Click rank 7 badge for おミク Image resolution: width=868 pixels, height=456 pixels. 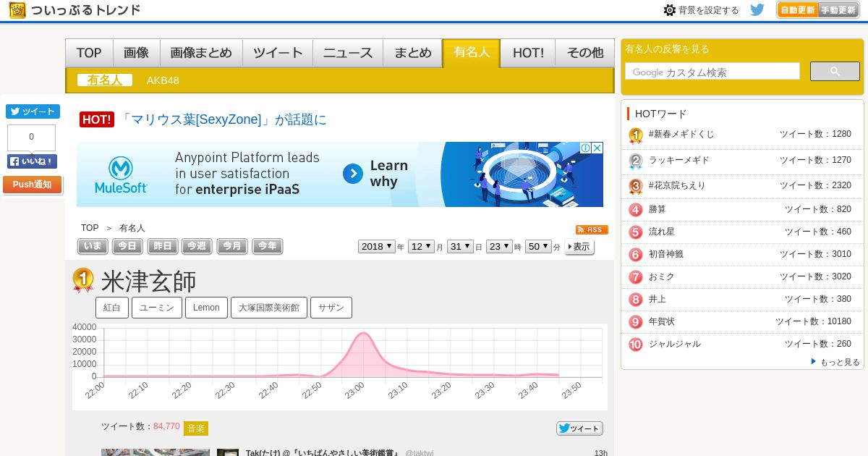pos(636,277)
